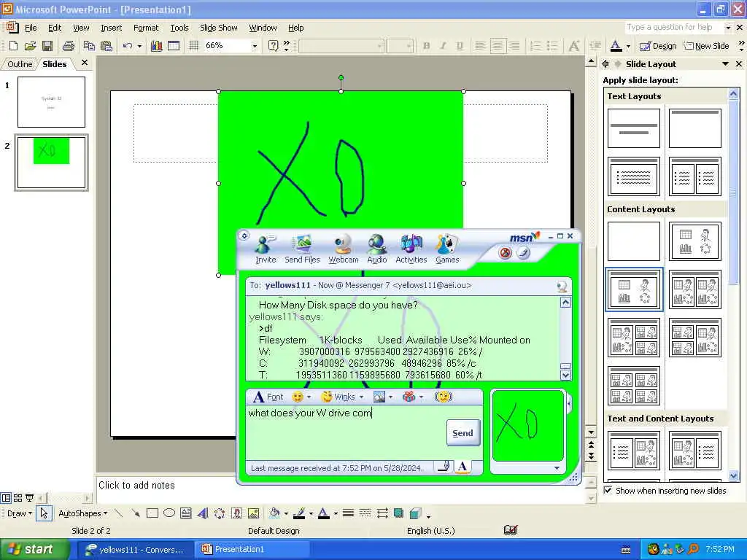Viewport: 747px width, 560px height.
Task: Click the Font Color A icon in drawing toolbar
Action: tap(323, 513)
